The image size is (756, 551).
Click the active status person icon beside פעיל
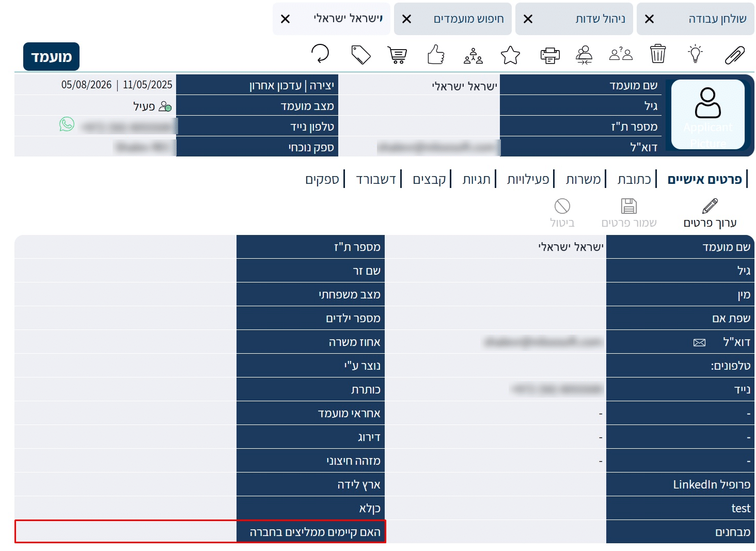pyautogui.click(x=165, y=106)
